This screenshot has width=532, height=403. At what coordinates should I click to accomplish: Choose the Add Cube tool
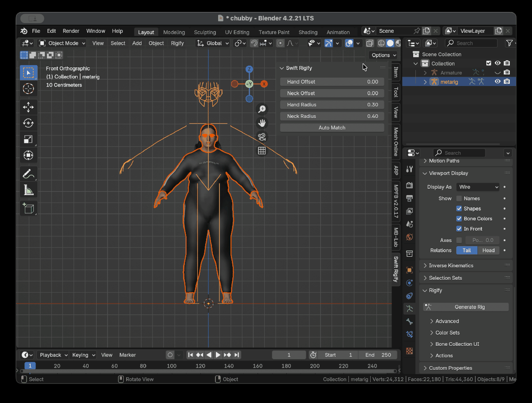(x=28, y=208)
